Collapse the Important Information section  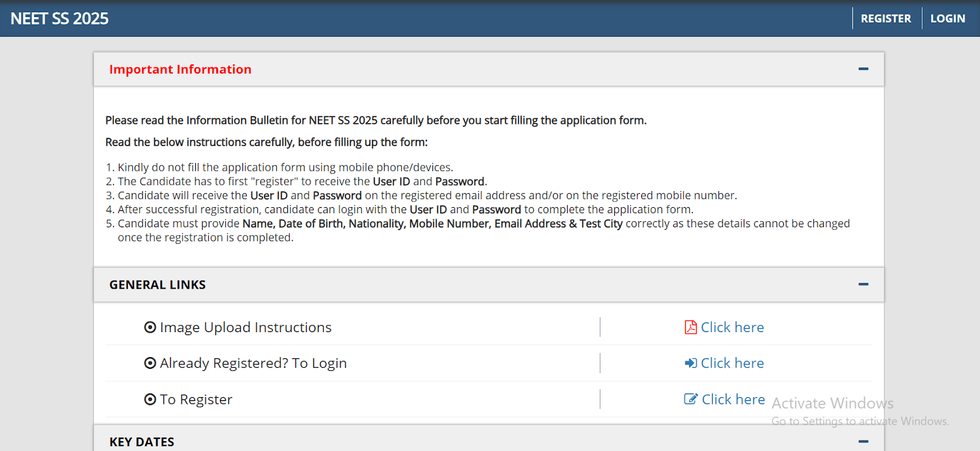864,69
